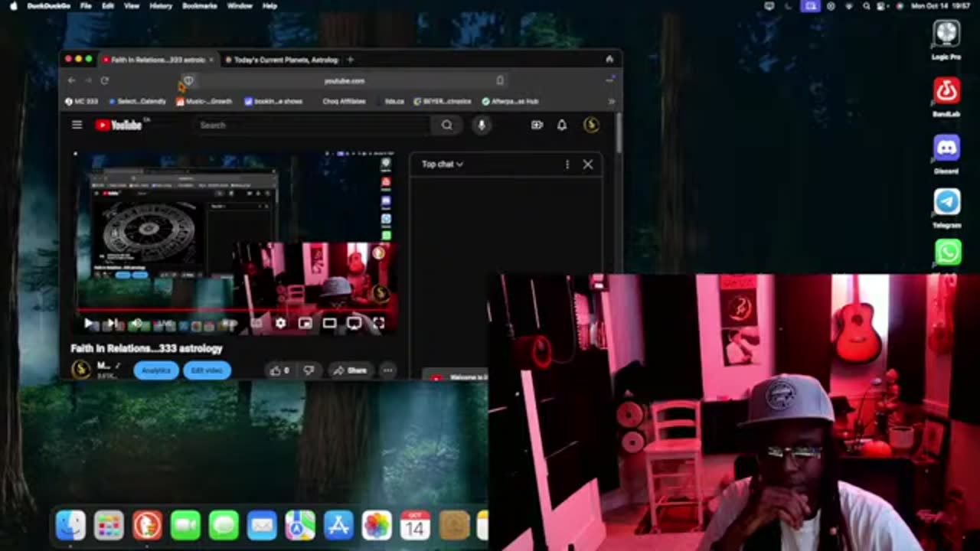The height and width of the screenshot is (551, 980).
Task: Click the YouTube search magnifier button
Action: pyautogui.click(x=447, y=125)
